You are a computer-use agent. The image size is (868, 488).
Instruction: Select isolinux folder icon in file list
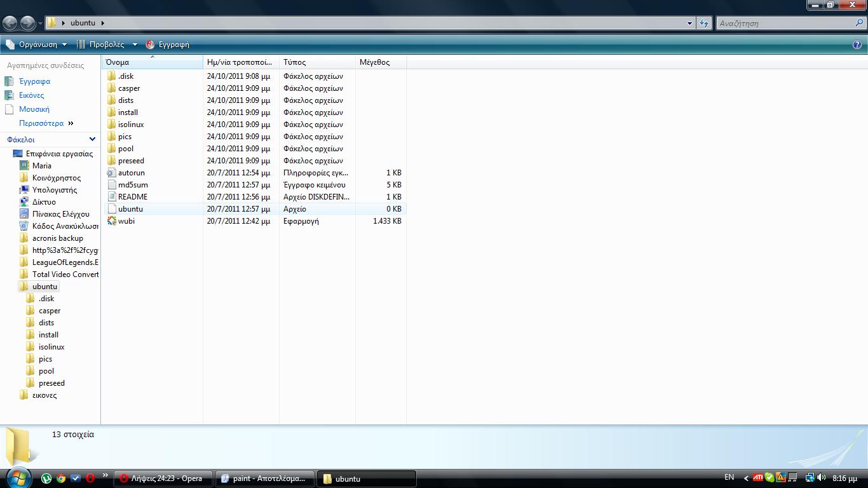coord(112,125)
